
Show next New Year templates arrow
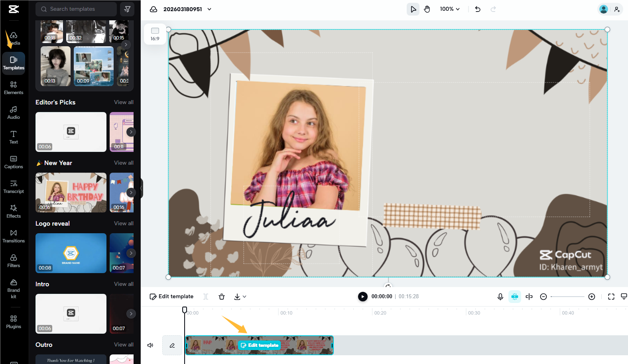point(131,193)
